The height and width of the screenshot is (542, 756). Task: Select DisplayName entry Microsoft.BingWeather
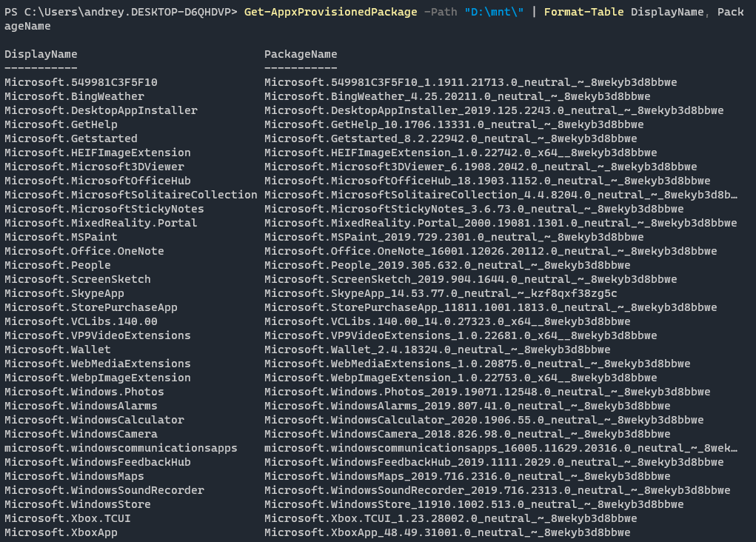74,96
